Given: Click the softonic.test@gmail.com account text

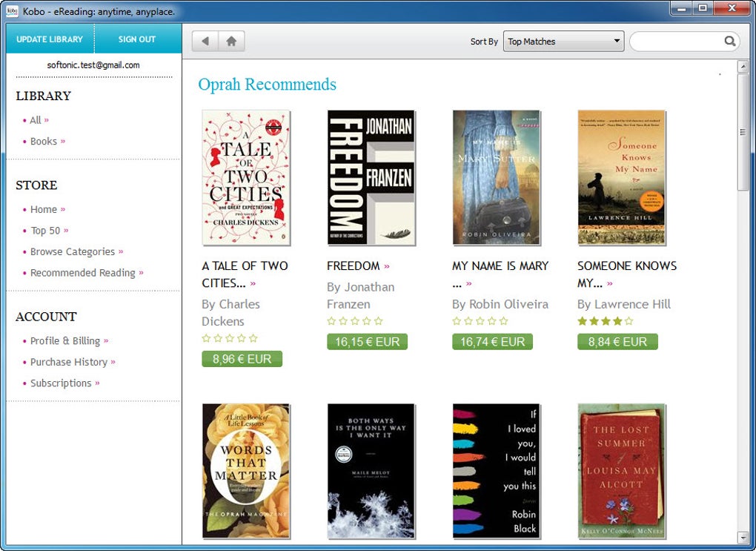Looking at the screenshot, I should (93, 65).
